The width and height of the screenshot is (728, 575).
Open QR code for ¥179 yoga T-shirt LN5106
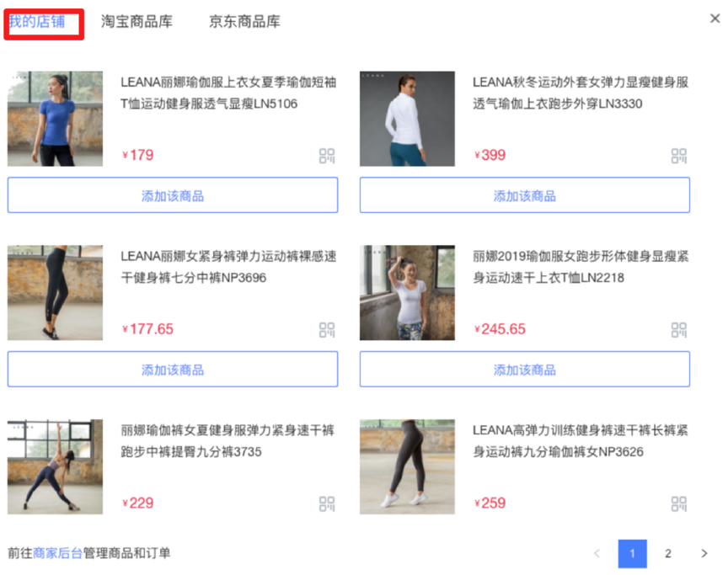pyautogui.click(x=327, y=156)
